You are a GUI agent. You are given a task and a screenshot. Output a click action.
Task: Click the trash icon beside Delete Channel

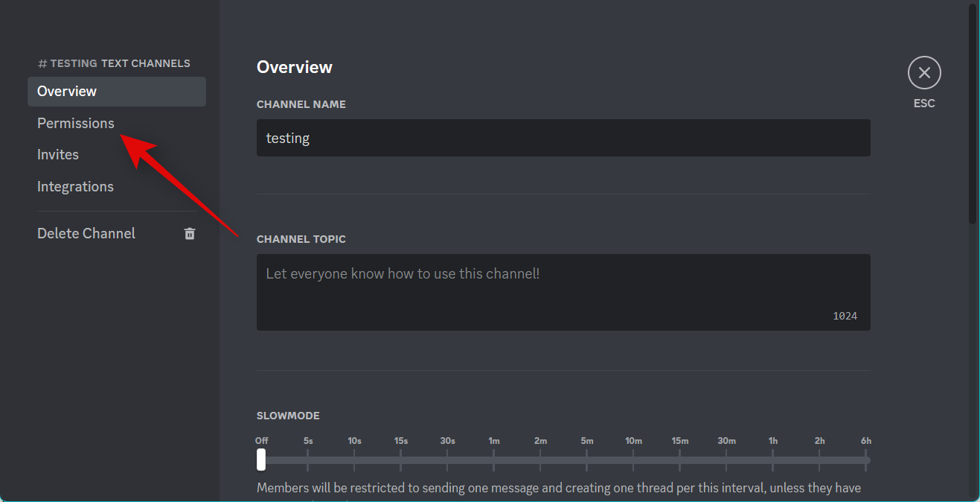(190, 233)
